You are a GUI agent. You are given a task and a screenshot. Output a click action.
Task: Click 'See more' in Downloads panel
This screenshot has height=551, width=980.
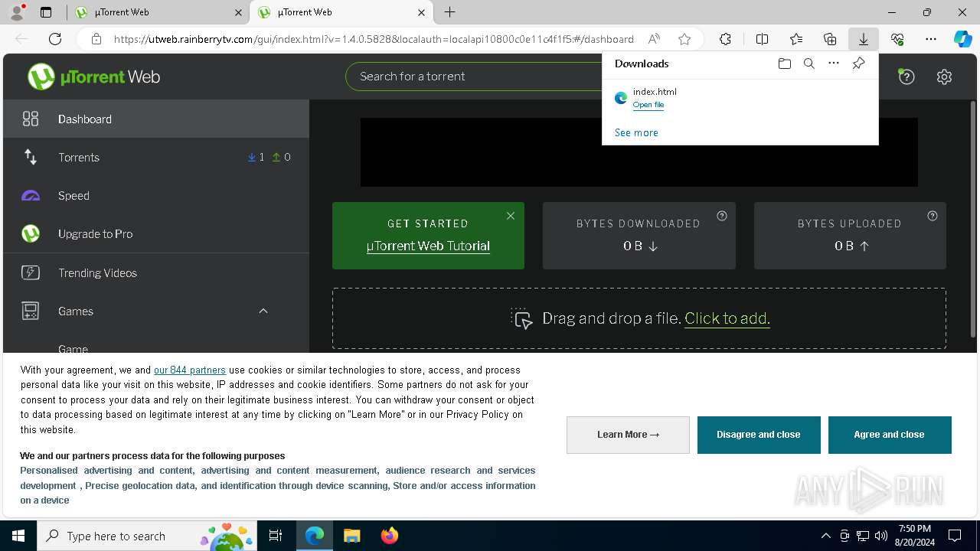[x=636, y=132]
